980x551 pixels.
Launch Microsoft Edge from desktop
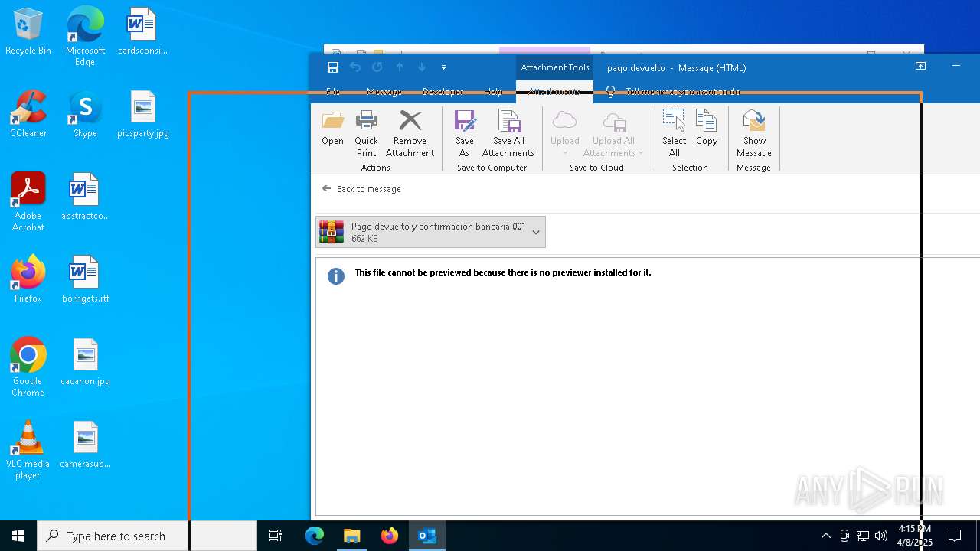[x=85, y=36]
